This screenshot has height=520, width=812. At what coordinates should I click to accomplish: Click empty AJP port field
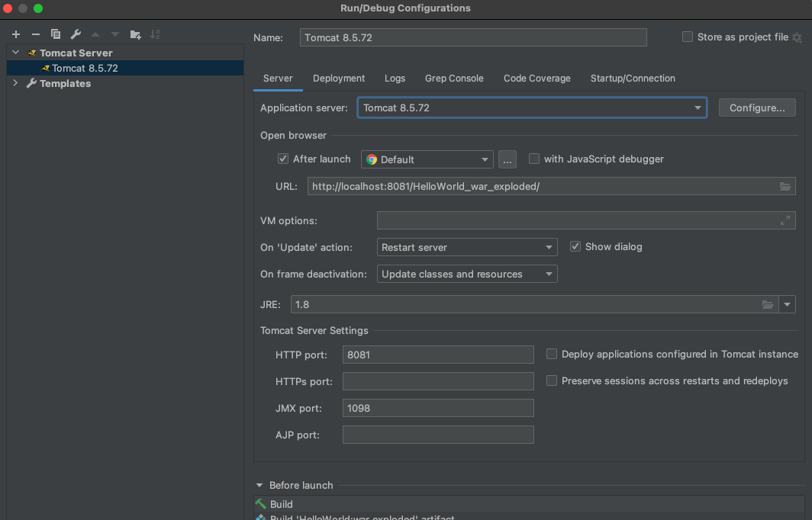pos(438,435)
